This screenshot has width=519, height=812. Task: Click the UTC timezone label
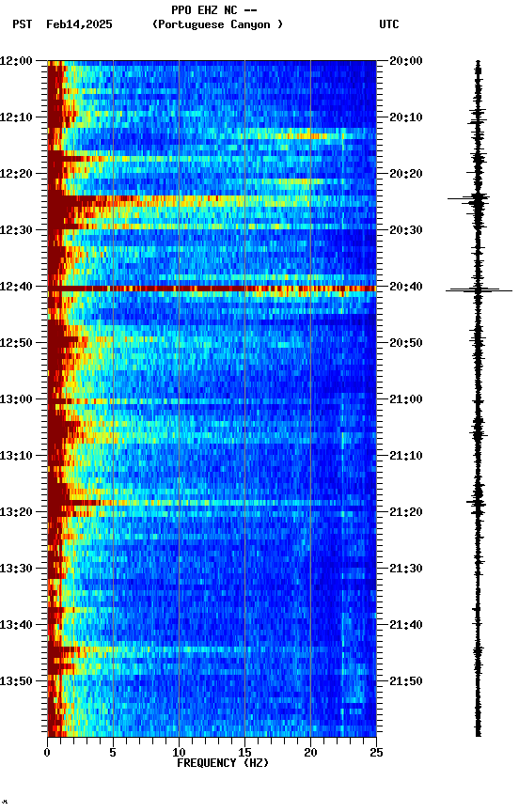pos(389,24)
